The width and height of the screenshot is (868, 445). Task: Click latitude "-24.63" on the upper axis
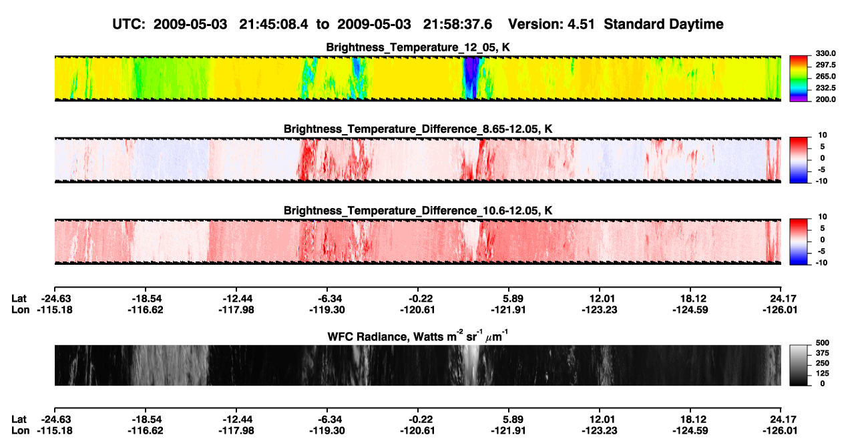point(57,299)
